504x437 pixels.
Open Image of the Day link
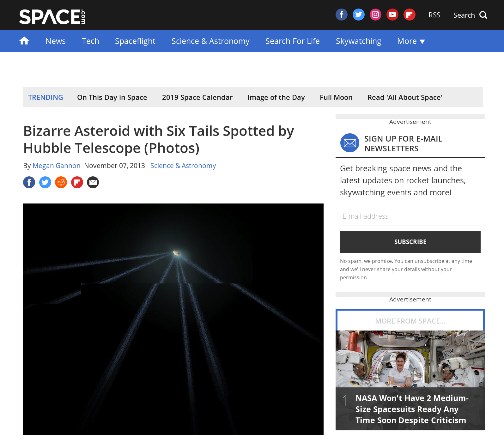tap(276, 97)
